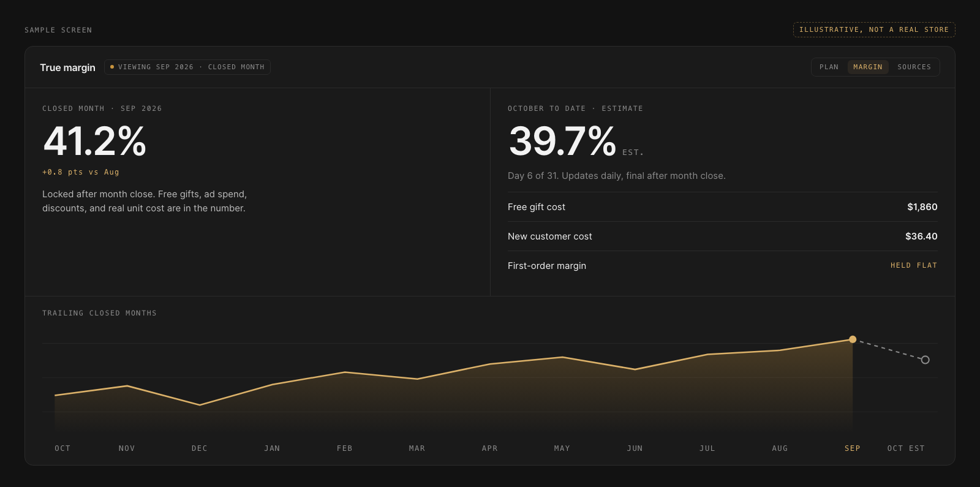Click the orange status dot in the viewing badge
Screen dimensions: 980x487
tap(112, 67)
